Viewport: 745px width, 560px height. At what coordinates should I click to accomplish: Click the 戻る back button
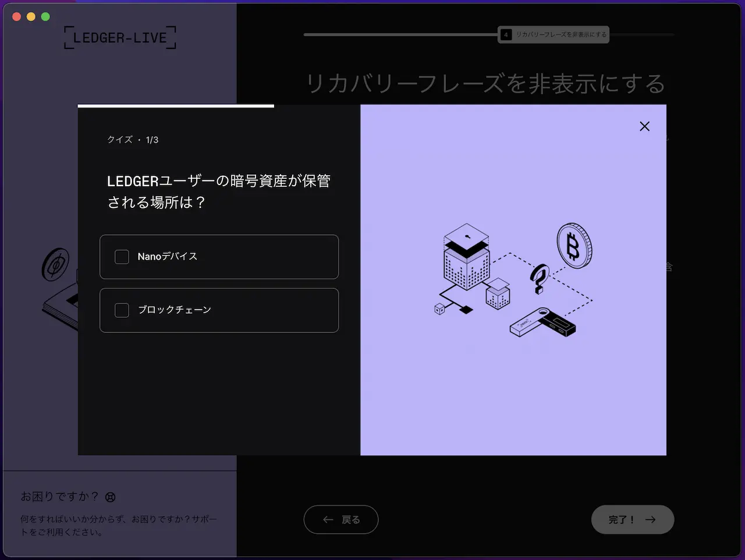[341, 519]
